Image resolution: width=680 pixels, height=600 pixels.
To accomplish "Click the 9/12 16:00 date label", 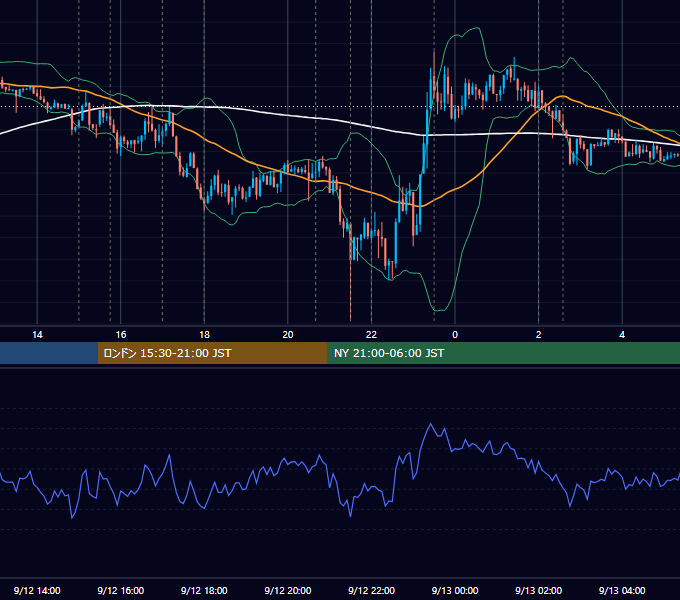I will click(121, 590).
